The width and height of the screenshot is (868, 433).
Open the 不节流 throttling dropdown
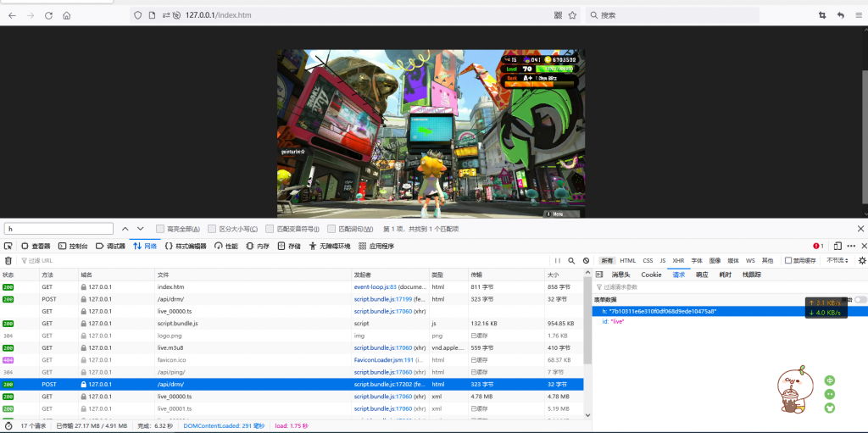[837, 261]
